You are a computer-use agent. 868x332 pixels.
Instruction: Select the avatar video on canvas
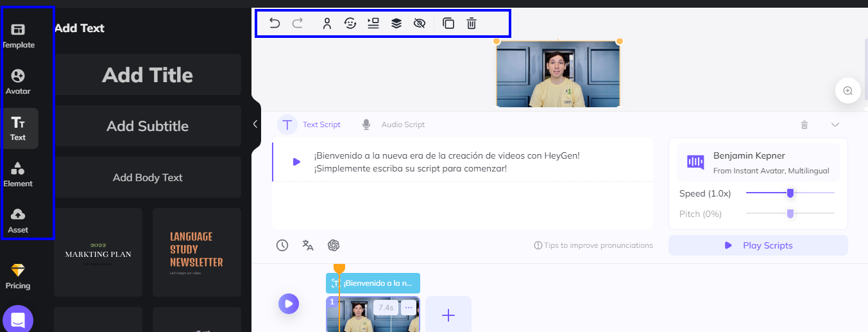click(x=558, y=74)
